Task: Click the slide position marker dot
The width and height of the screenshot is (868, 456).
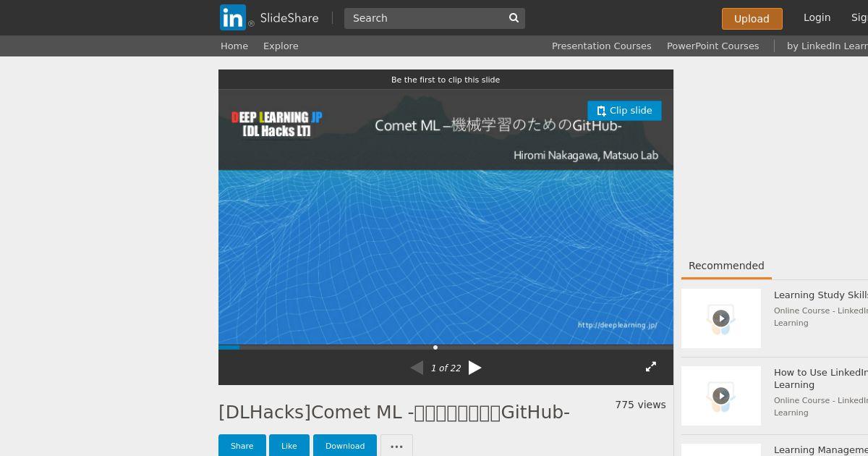Action: click(x=435, y=347)
